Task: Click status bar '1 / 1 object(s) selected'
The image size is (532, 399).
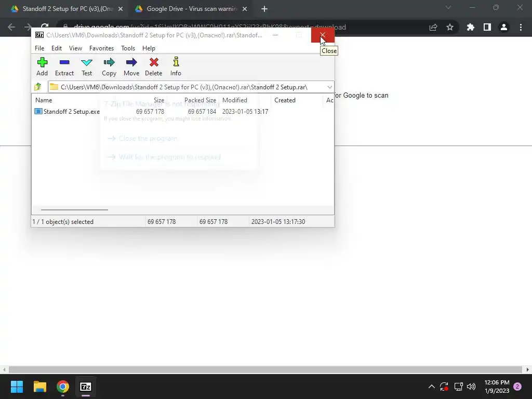Action: click(63, 221)
